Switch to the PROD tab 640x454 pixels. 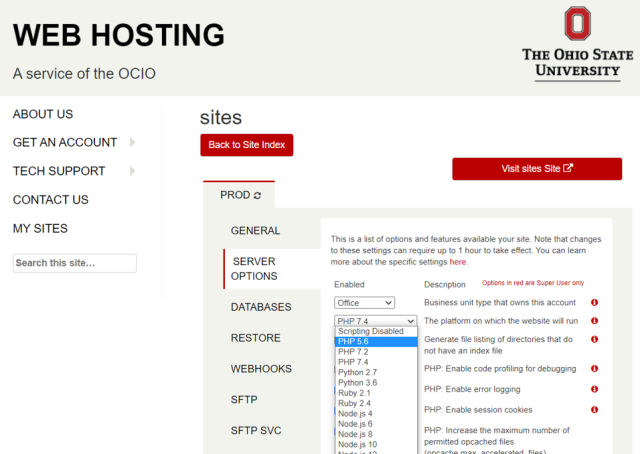pyautogui.click(x=239, y=195)
